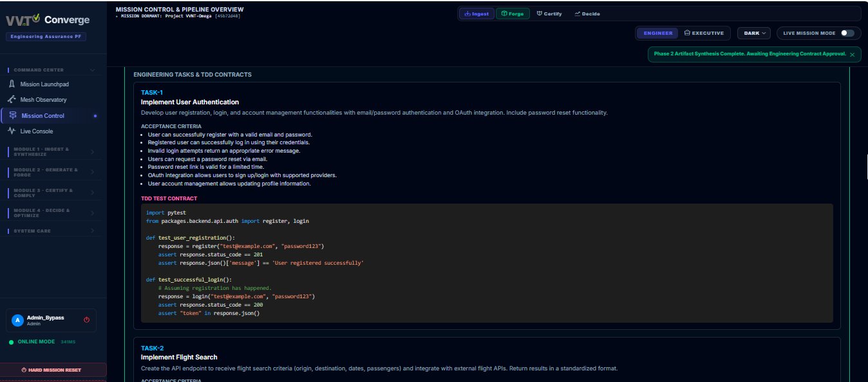Click the password reset link validity criterion
The image size is (868, 382).
tap(206, 167)
